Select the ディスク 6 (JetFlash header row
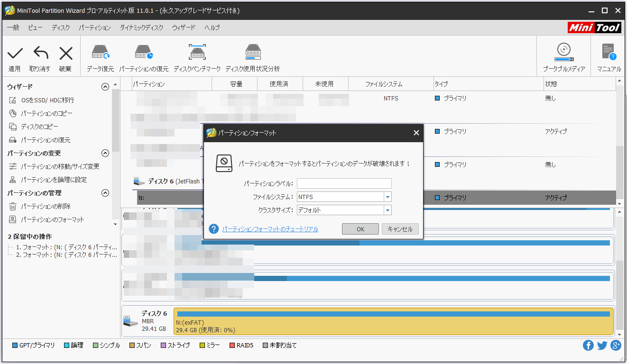The height and width of the screenshot is (364, 627). point(168,181)
